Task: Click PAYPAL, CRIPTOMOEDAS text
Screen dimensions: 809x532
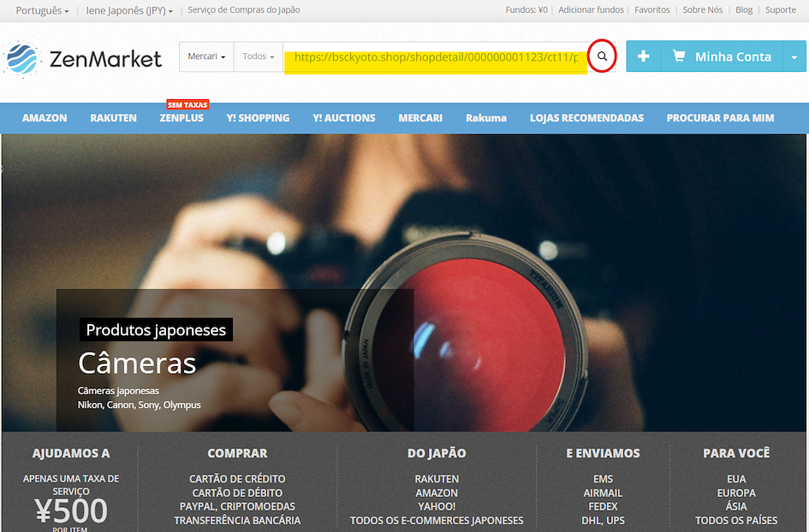Action: point(237,506)
